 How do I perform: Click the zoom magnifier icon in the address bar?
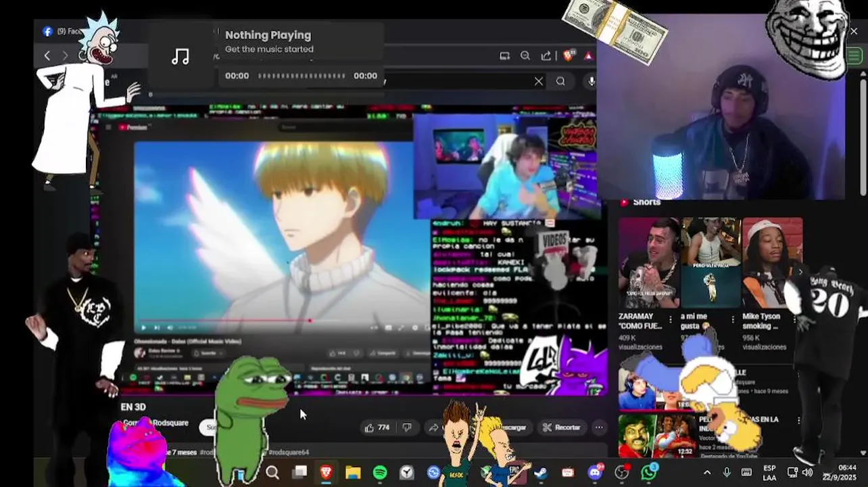(525, 56)
